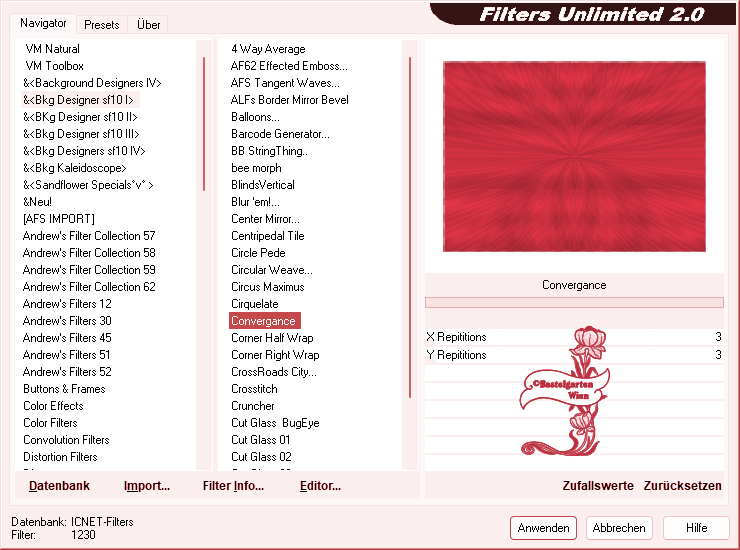Image resolution: width=740 pixels, height=550 pixels.
Task: Select Convolution Filters category
Action: (x=66, y=440)
